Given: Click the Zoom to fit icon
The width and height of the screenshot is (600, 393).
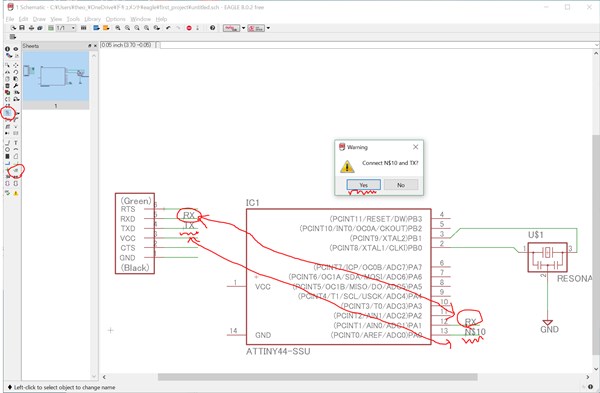Looking at the screenshot, I should (118, 28).
